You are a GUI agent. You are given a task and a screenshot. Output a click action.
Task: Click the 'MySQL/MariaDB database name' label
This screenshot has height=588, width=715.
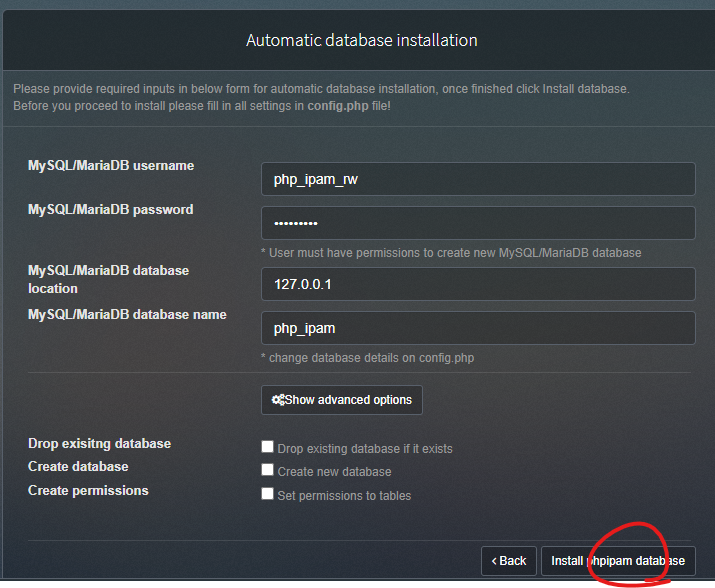tap(127, 315)
